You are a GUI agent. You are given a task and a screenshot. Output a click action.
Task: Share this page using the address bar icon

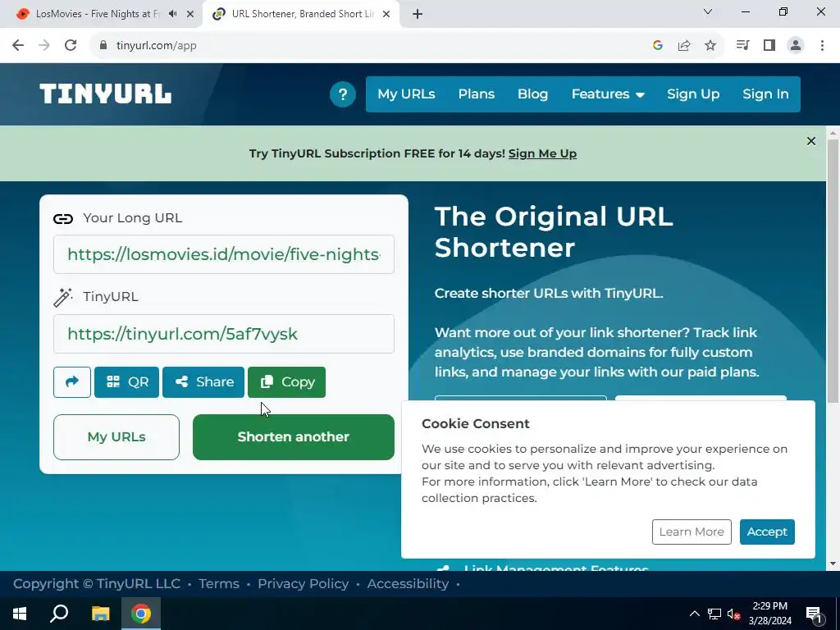point(684,46)
